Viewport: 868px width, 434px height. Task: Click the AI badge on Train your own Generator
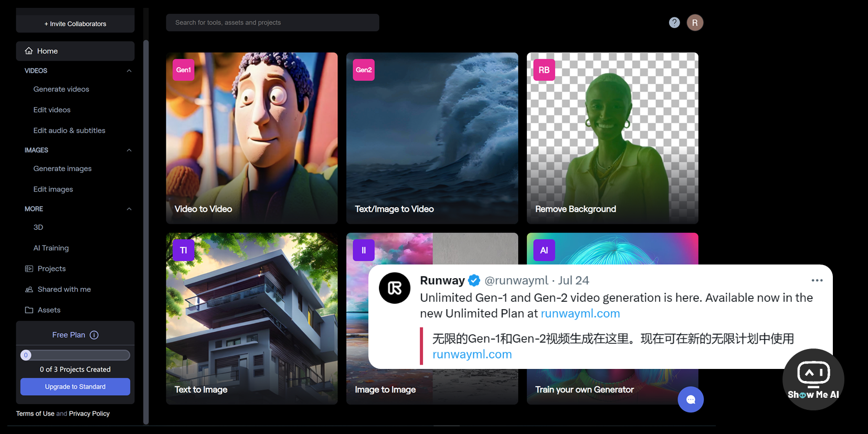tap(544, 250)
